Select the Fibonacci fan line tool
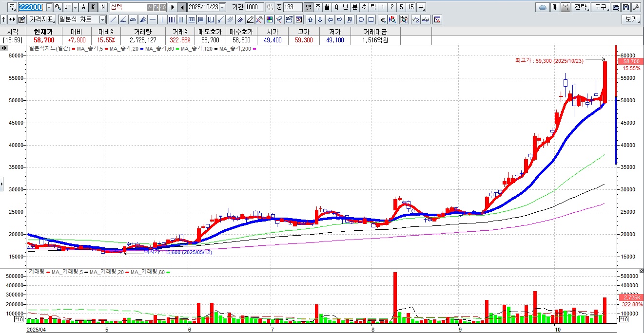The height and width of the screenshot is (333, 644). (x=143, y=19)
